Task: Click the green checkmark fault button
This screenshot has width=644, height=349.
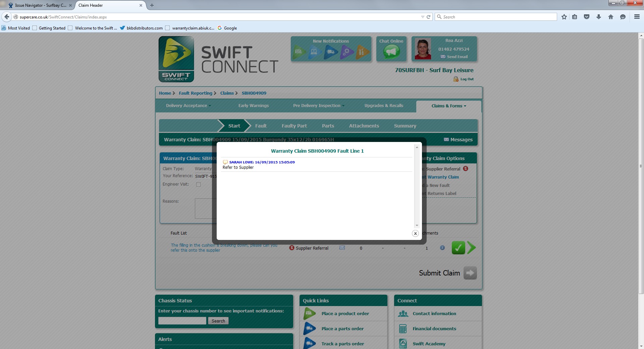Action: [458, 248]
